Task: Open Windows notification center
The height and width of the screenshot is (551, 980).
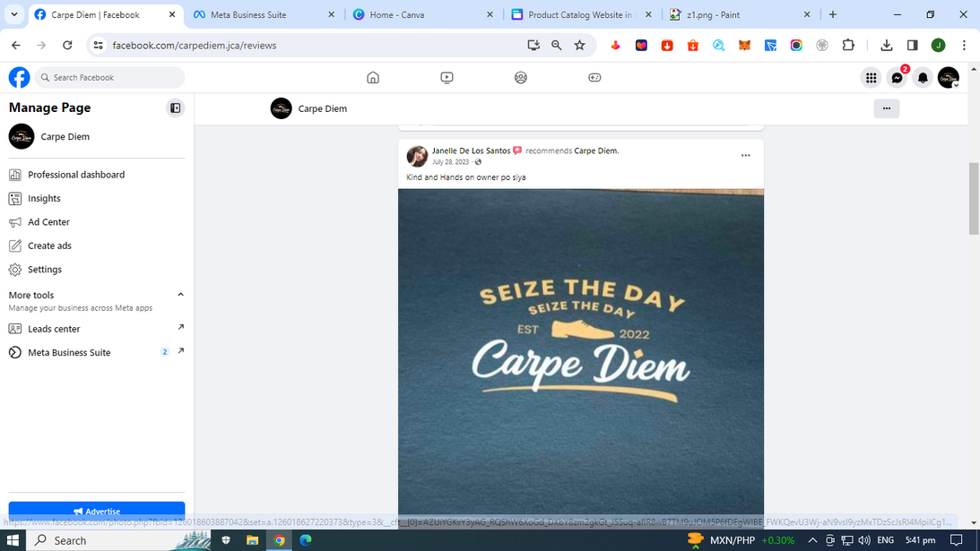Action: tap(957, 540)
